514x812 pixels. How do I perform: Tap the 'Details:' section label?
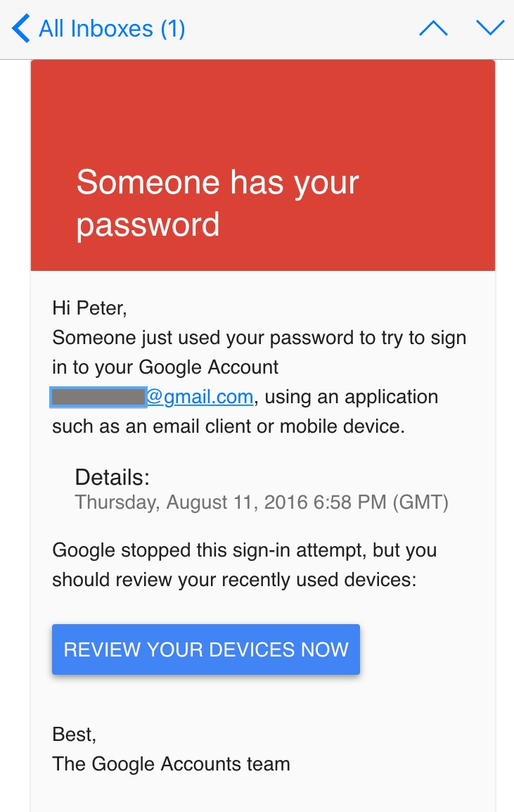110,477
